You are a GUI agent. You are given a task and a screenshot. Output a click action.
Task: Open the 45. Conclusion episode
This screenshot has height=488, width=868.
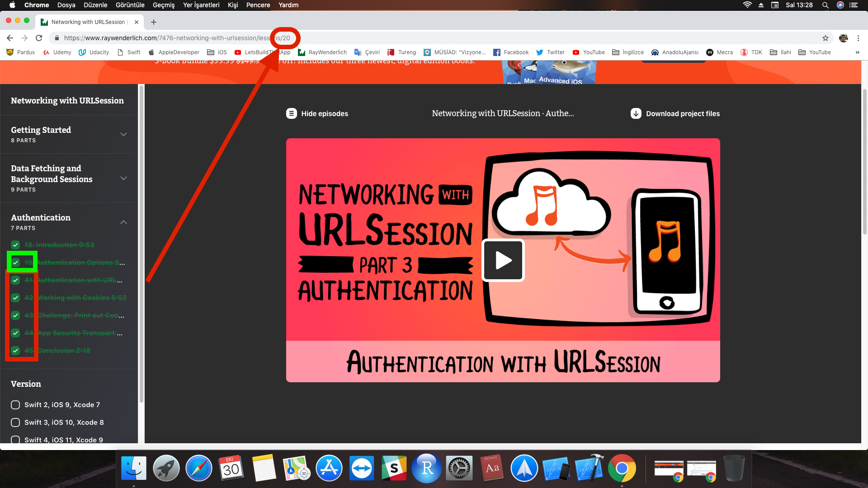(57, 351)
